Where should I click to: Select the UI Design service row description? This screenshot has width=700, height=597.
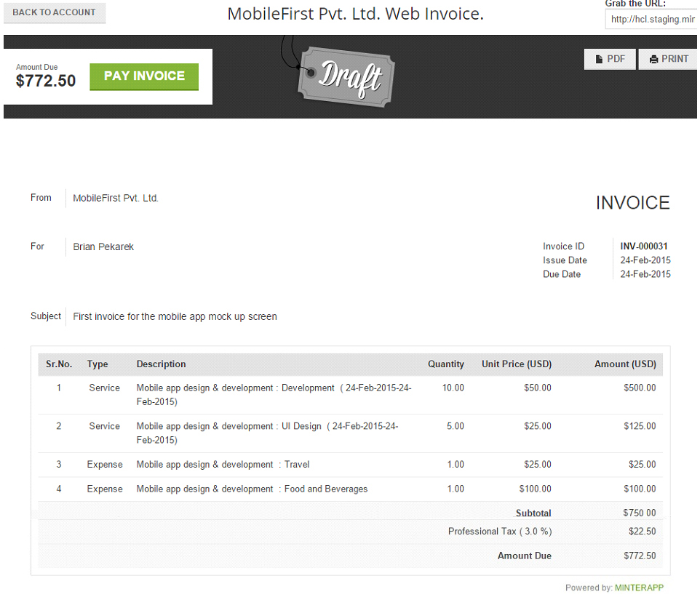click(x=267, y=433)
